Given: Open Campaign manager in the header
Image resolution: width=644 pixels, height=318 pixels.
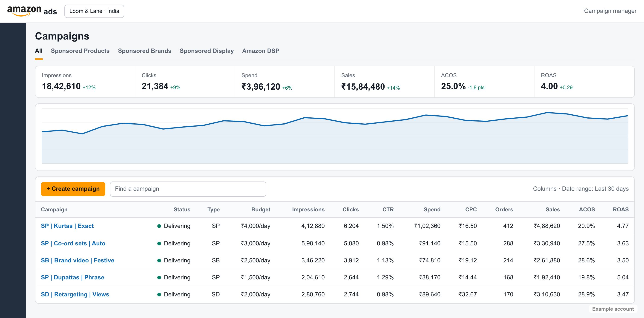Looking at the screenshot, I should pyautogui.click(x=610, y=11).
